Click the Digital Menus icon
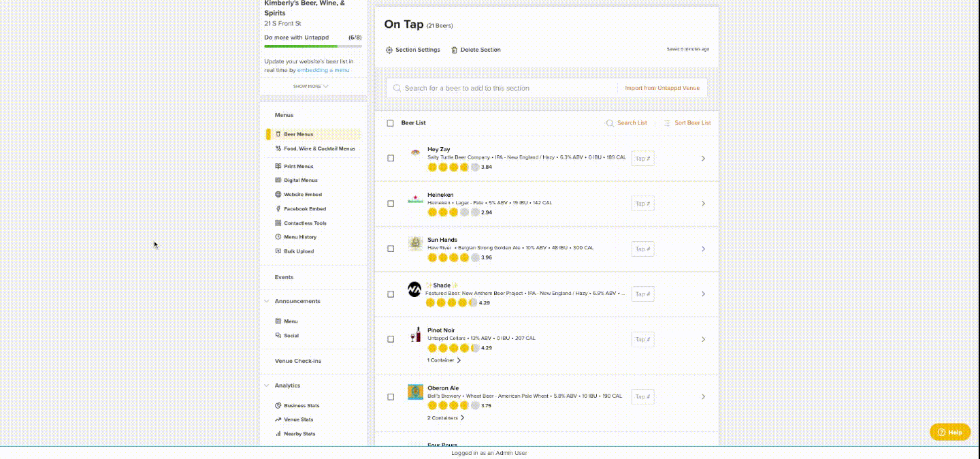 278,180
